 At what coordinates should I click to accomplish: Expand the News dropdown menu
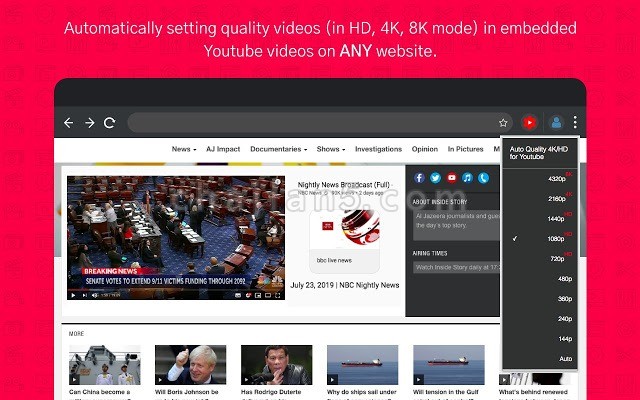(x=184, y=149)
